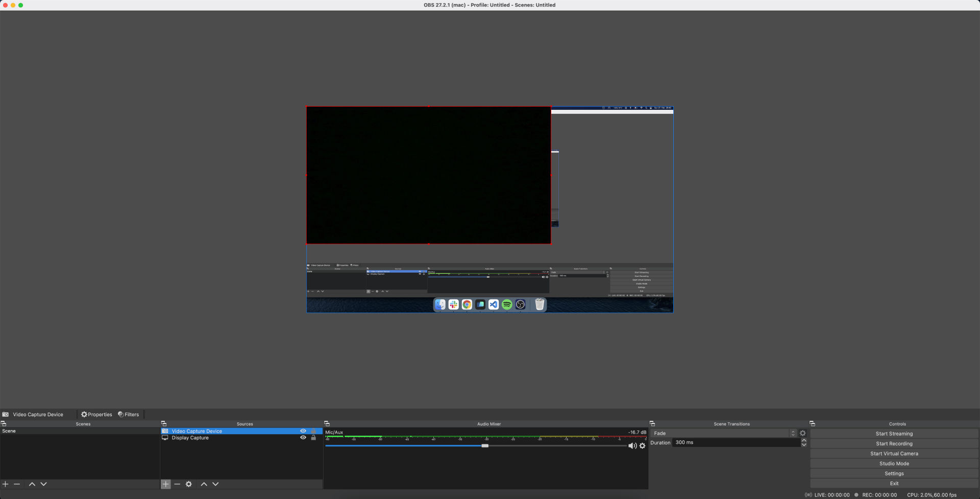Click the Duration field showing 300 ms

[736, 443]
